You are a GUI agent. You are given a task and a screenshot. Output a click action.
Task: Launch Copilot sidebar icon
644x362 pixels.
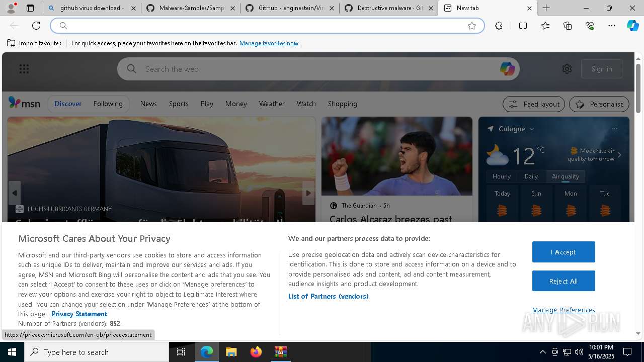633,26
